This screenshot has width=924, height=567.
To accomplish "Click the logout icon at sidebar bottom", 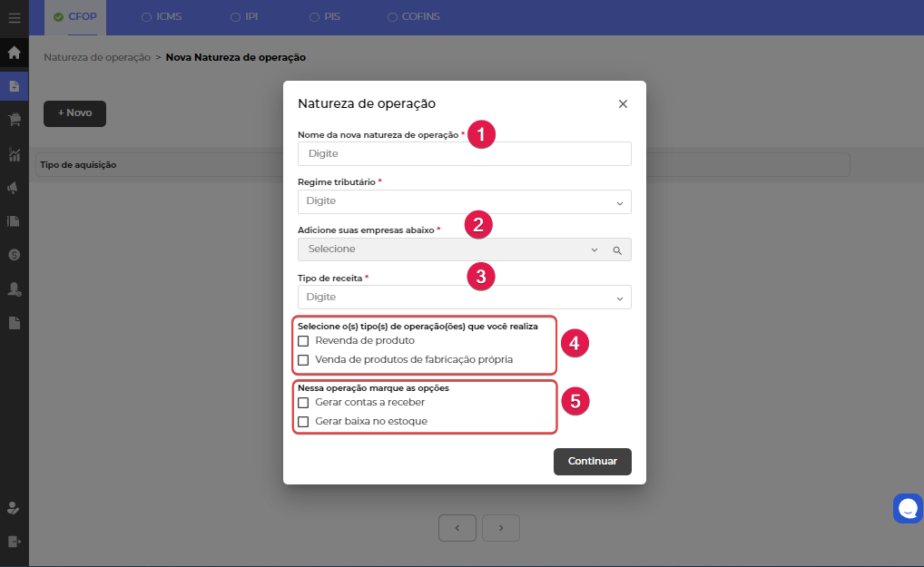I will tap(14, 542).
